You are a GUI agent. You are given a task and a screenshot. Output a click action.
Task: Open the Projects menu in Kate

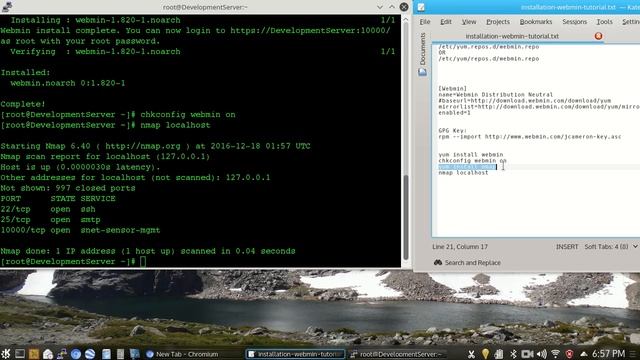pyautogui.click(x=498, y=22)
